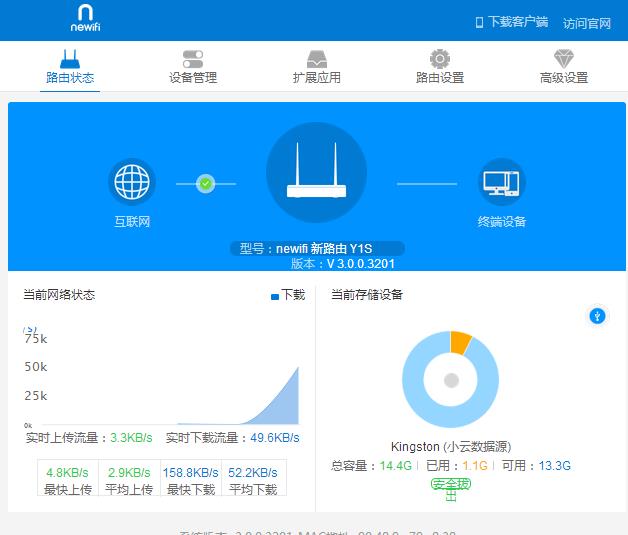Image resolution: width=628 pixels, height=535 pixels.
Task: Click the router icon above 路由状态
Action: [70, 58]
